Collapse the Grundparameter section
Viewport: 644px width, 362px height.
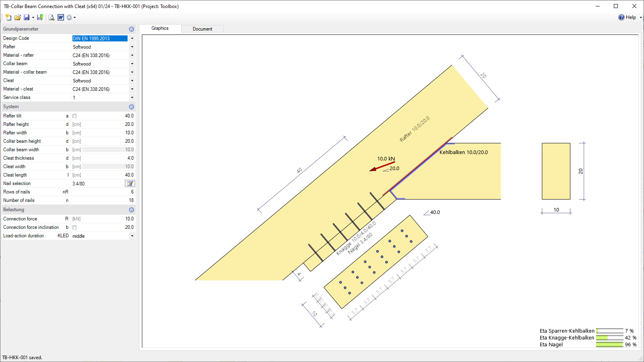click(x=131, y=29)
